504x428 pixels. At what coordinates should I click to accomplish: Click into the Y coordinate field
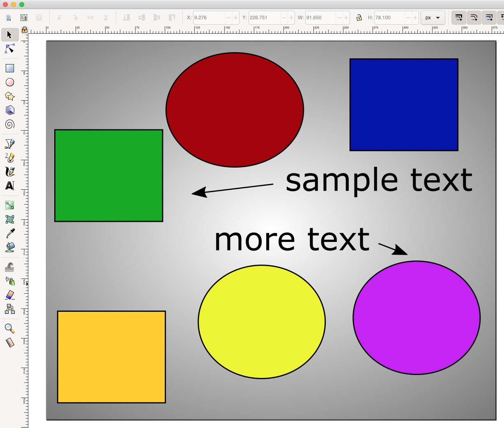264,18
